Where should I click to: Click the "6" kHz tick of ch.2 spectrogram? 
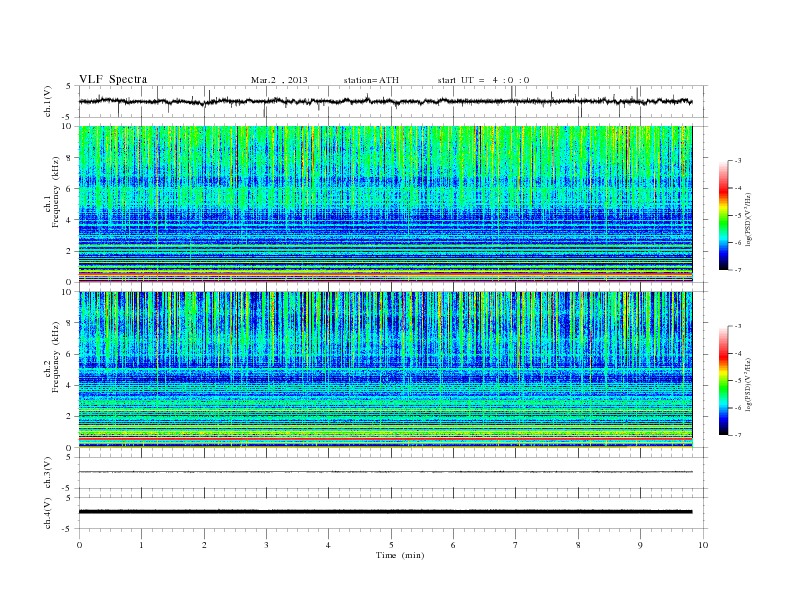69,354
